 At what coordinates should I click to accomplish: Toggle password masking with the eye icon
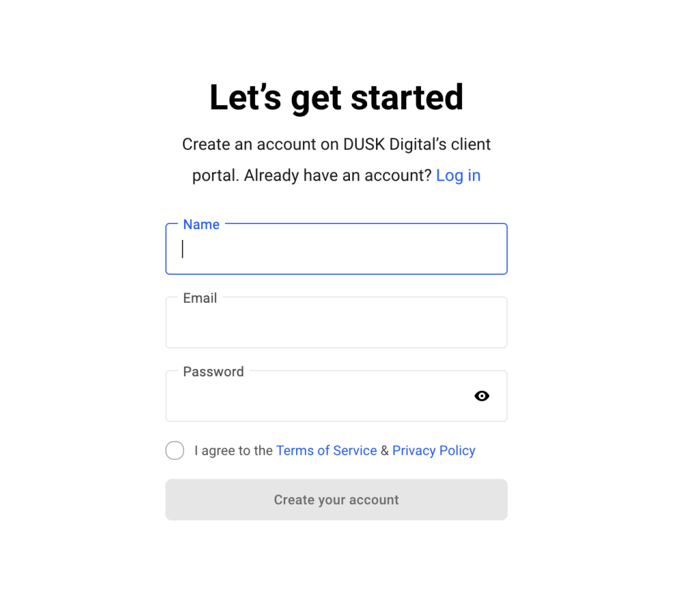(x=482, y=396)
